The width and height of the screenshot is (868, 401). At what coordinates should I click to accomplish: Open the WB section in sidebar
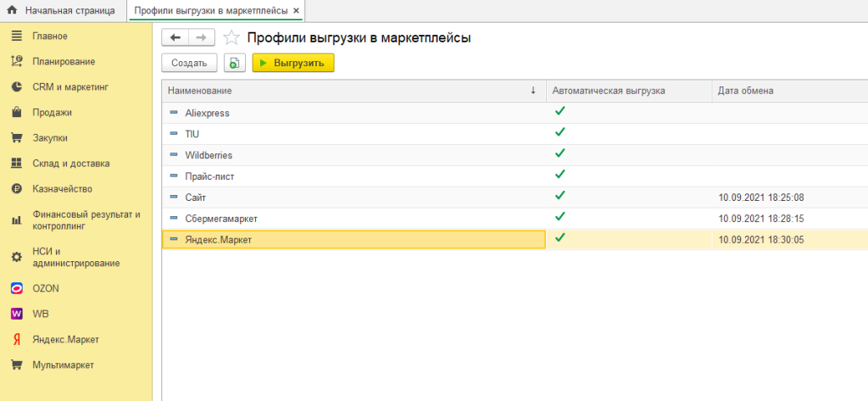coord(41,314)
